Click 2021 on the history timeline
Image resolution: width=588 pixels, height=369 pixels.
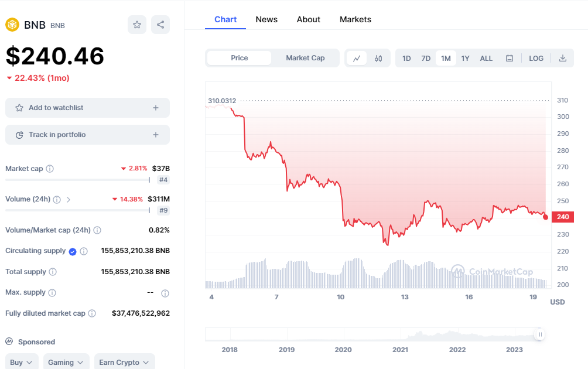(x=400, y=350)
